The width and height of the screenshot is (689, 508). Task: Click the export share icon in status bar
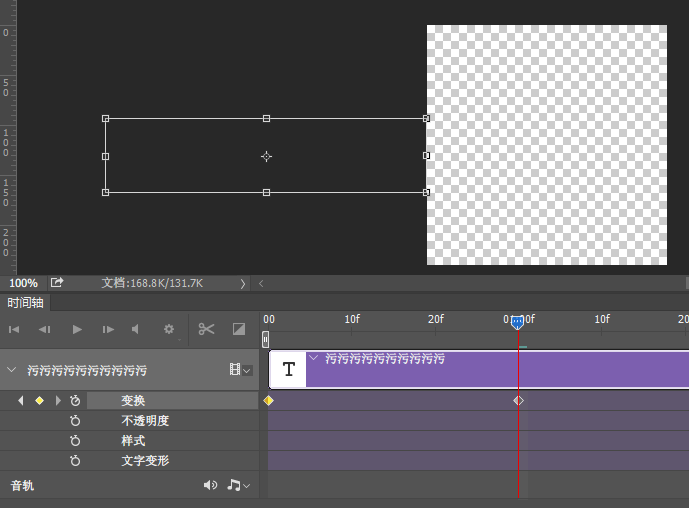pos(57,283)
